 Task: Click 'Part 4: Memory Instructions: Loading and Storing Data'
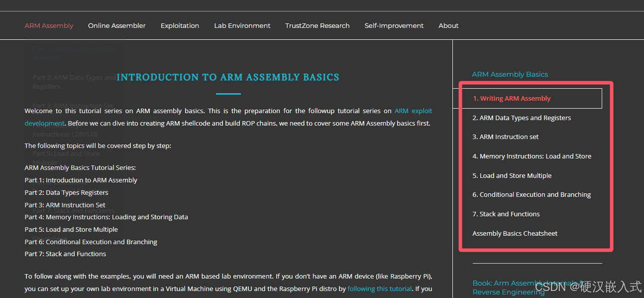pyautogui.click(x=107, y=217)
